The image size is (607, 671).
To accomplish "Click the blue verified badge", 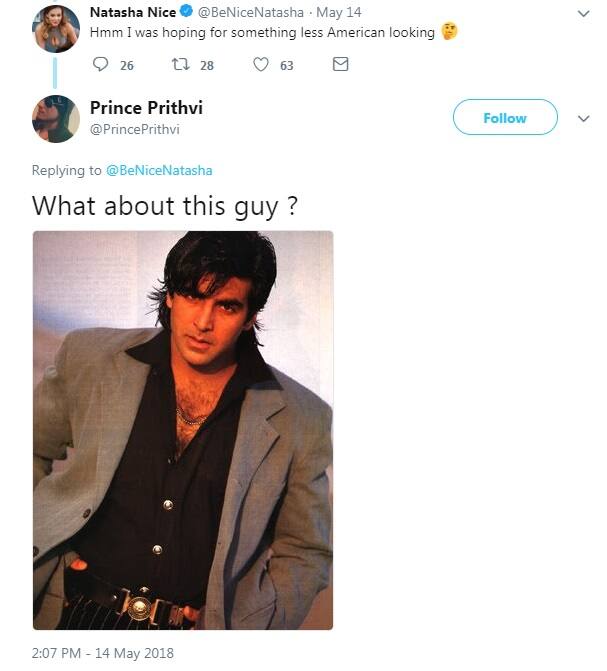I will point(186,12).
